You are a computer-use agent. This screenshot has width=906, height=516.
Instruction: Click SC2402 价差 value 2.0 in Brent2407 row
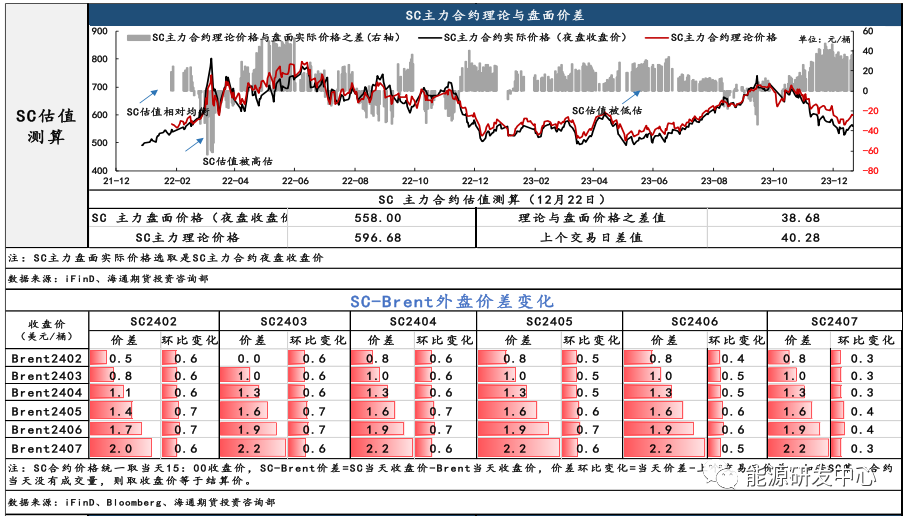(x=120, y=449)
